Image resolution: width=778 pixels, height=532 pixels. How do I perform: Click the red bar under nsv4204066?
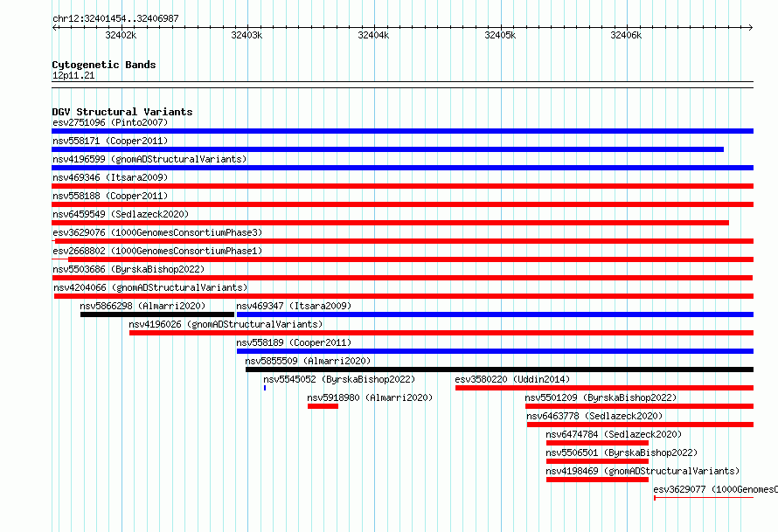(404, 296)
